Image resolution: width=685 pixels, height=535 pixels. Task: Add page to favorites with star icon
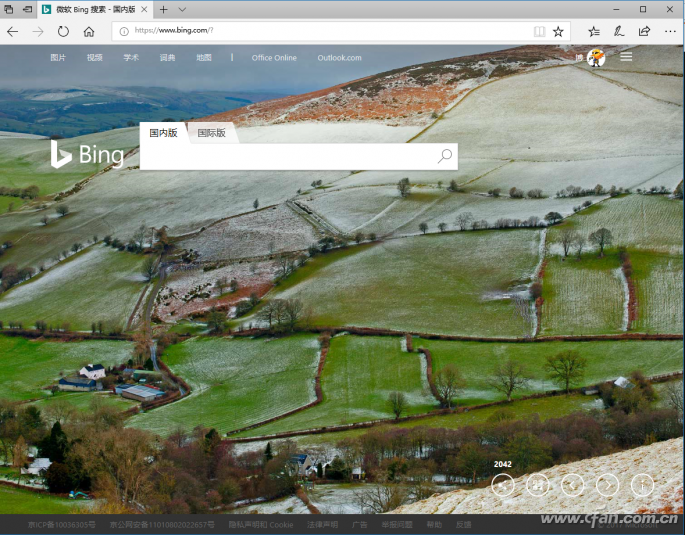(558, 31)
